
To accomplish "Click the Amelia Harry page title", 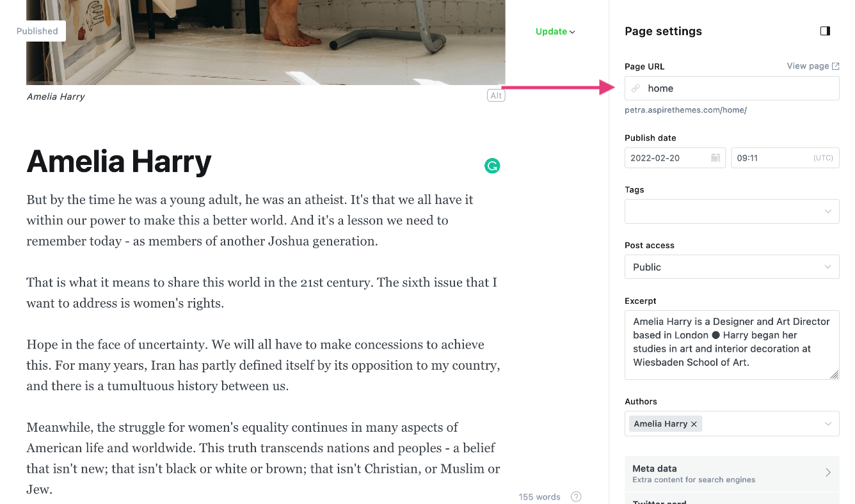I will tap(119, 161).
